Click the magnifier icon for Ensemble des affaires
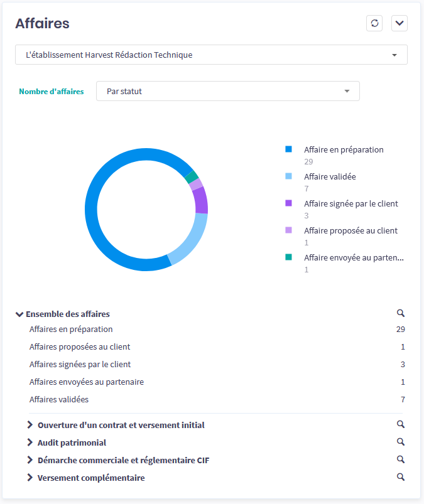This screenshot has width=424, height=504. pos(400,313)
